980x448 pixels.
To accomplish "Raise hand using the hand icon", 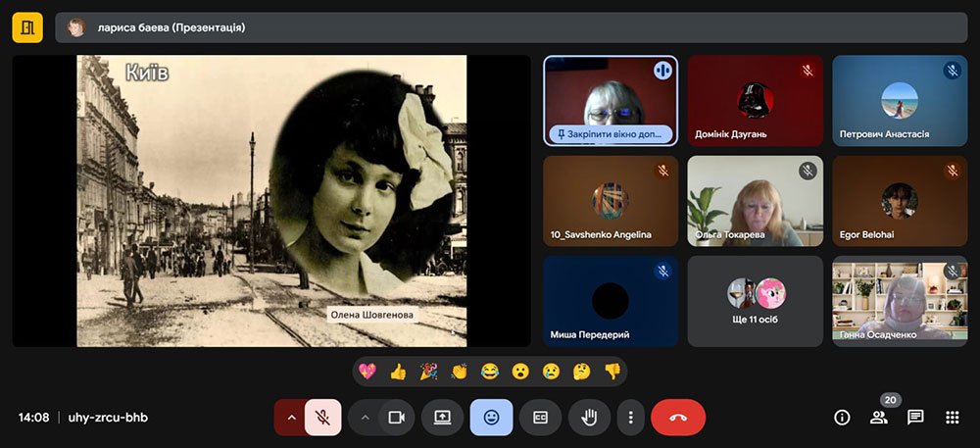I will click(589, 417).
